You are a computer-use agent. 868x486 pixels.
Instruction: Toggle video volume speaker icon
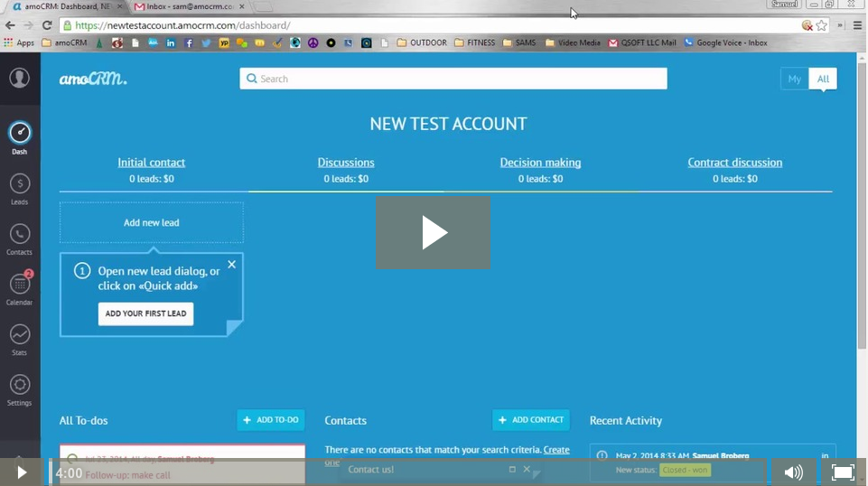794,472
